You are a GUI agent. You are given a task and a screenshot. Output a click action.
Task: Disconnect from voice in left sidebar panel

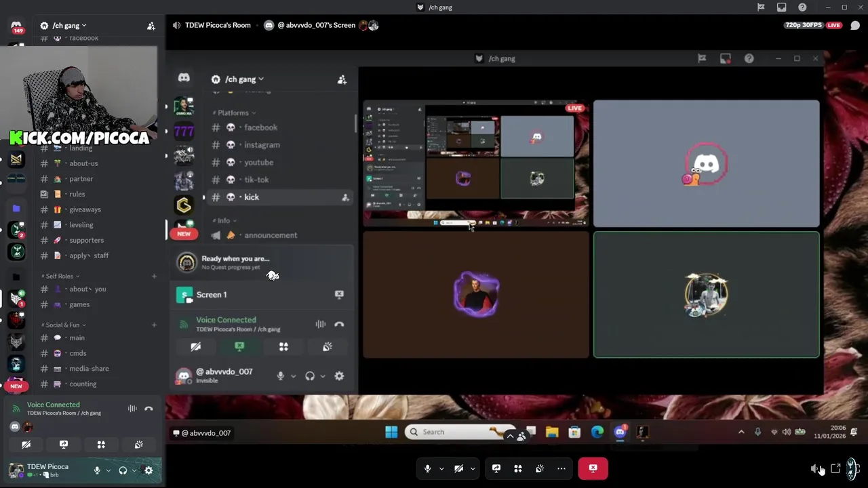point(149,409)
